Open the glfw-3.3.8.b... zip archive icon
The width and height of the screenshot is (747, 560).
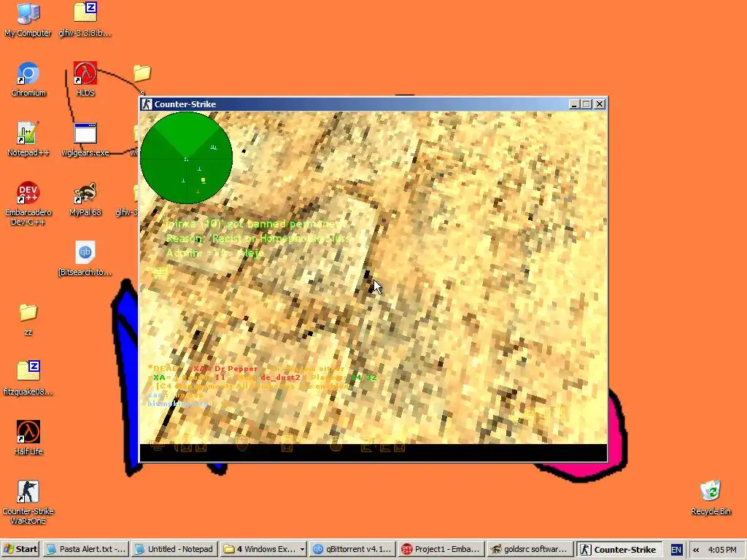(x=85, y=19)
